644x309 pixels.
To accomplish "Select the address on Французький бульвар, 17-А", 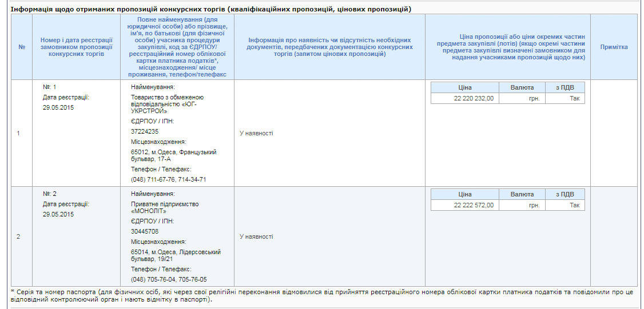I will (x=173, y=155).
